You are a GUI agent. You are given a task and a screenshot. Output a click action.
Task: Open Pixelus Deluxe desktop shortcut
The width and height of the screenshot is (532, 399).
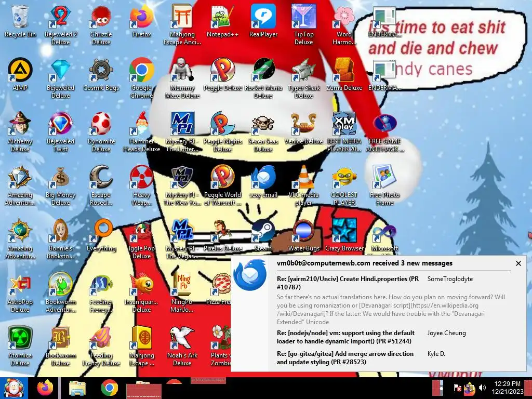pos(222,235)
